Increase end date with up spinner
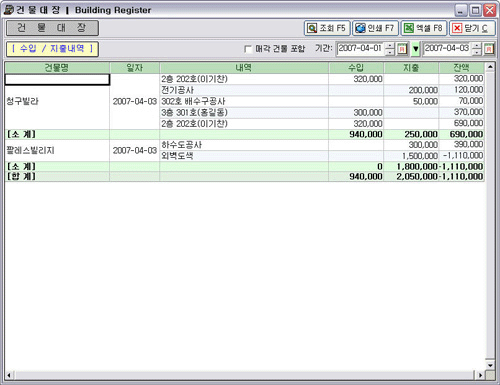Image resolution: width=500 pixels, height=385 pixels. 477,45
